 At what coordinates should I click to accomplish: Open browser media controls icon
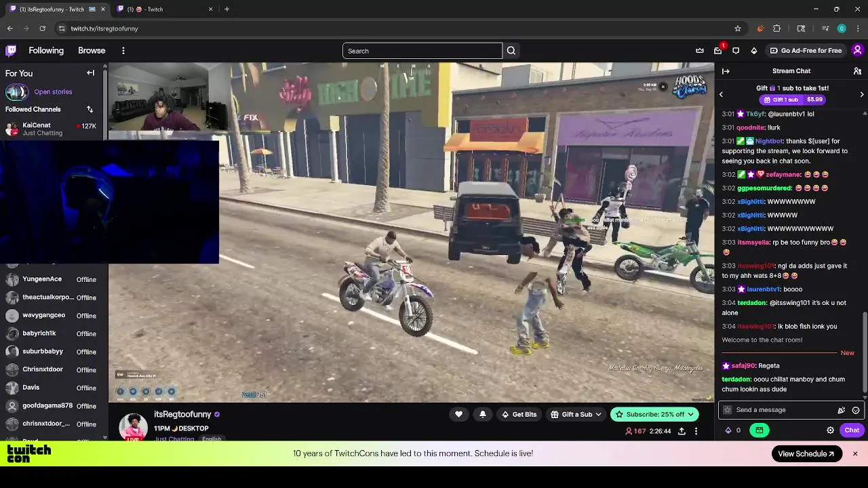coord(825,28)
